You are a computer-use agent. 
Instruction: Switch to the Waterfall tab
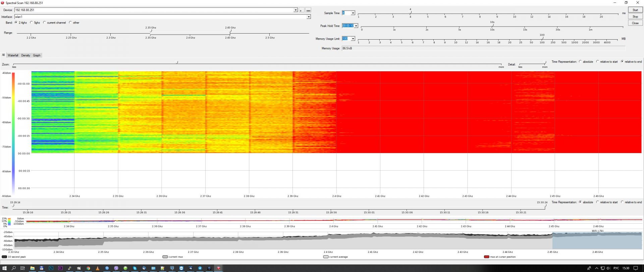13,55
